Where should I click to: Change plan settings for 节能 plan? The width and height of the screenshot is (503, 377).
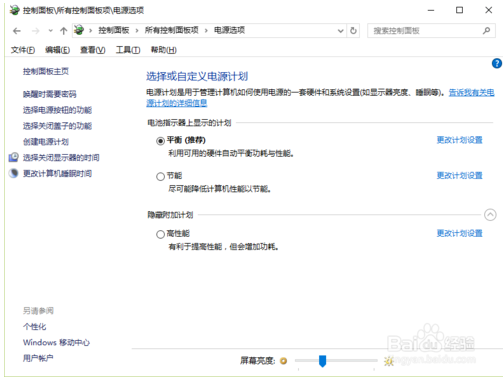460,175
